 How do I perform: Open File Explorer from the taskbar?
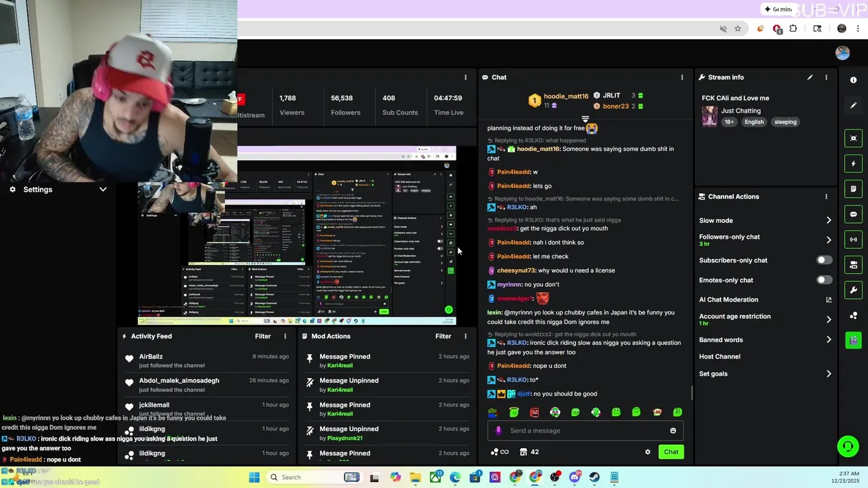pos(415,477)
